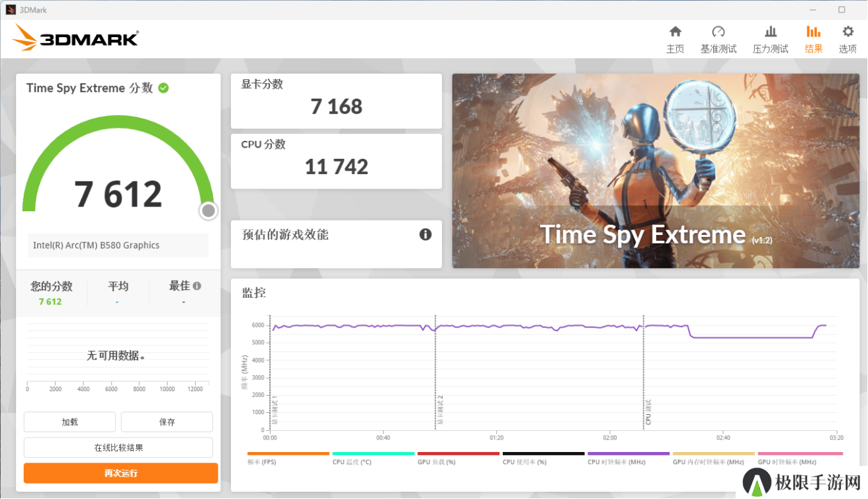Click the info icon next to 预估的游戏效能
The width and height of the screenshot is (868, 499).
[425, 234]
